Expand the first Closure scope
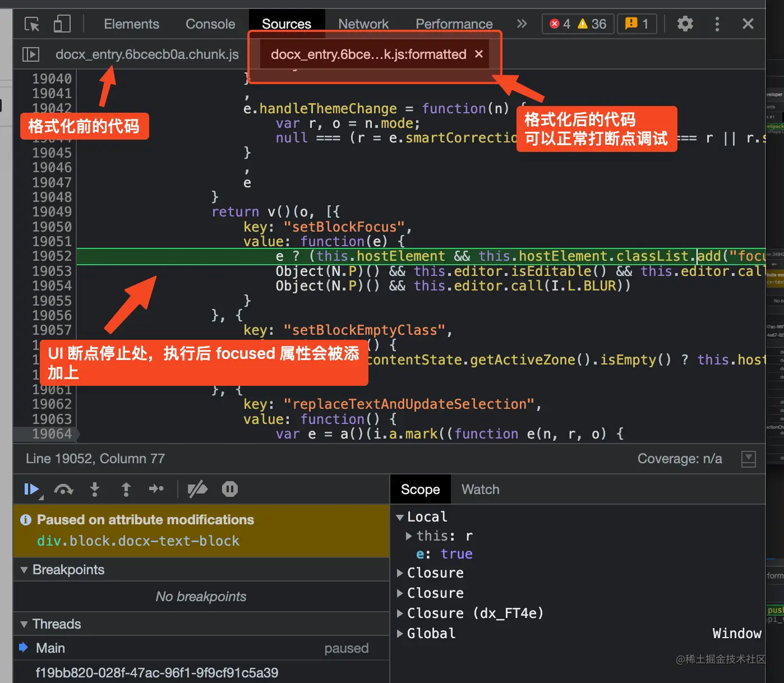784x683 pixels. [x=400, y=573]
